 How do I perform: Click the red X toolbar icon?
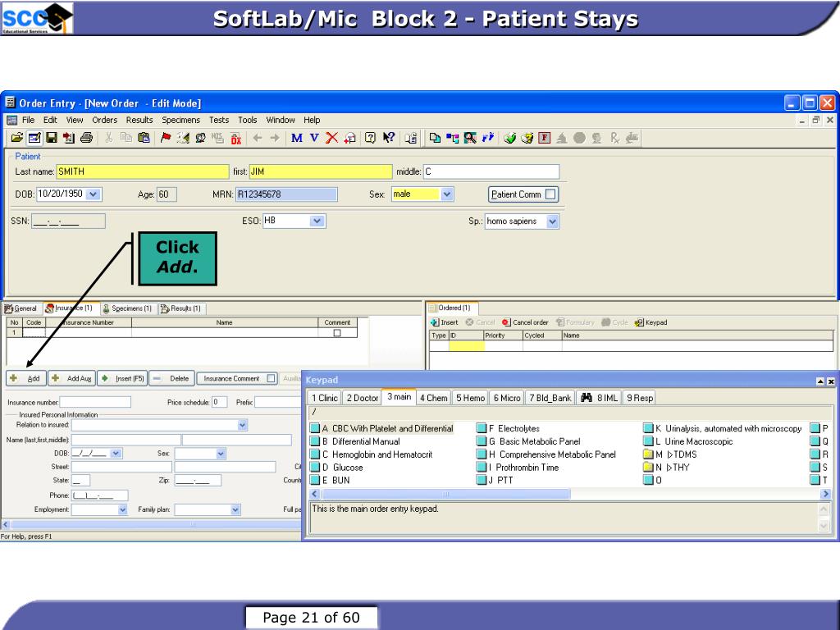[x=332, y=138]
